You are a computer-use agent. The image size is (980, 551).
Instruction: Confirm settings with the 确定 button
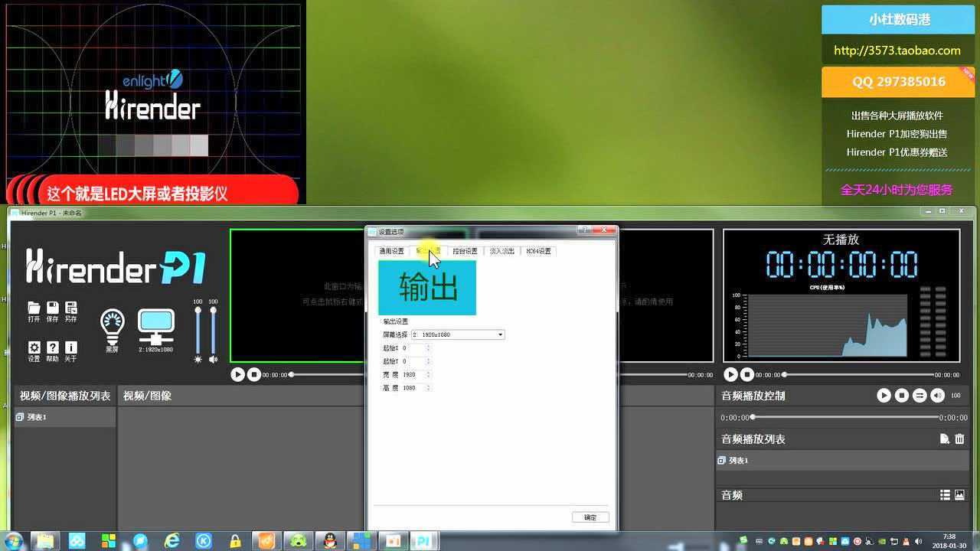click(590, 517)
